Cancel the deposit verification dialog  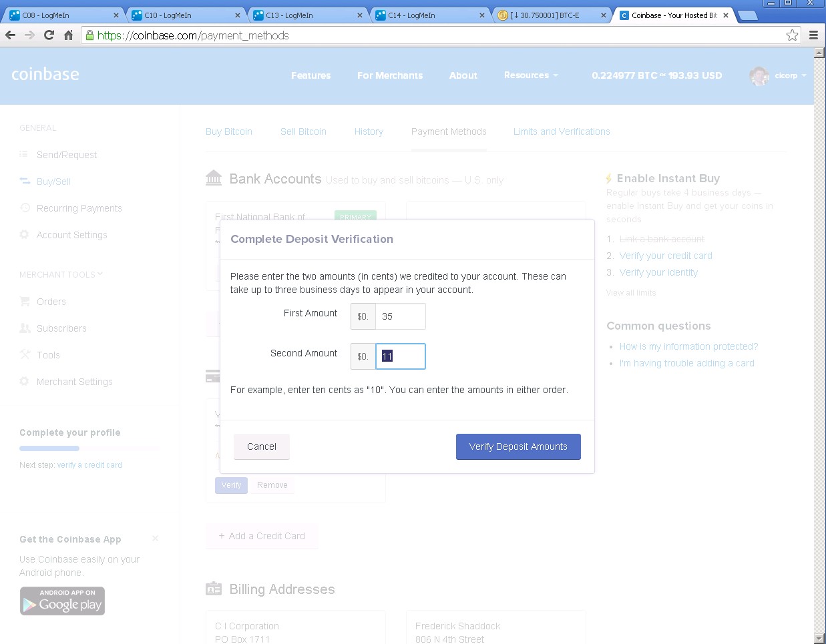(262, 446)
